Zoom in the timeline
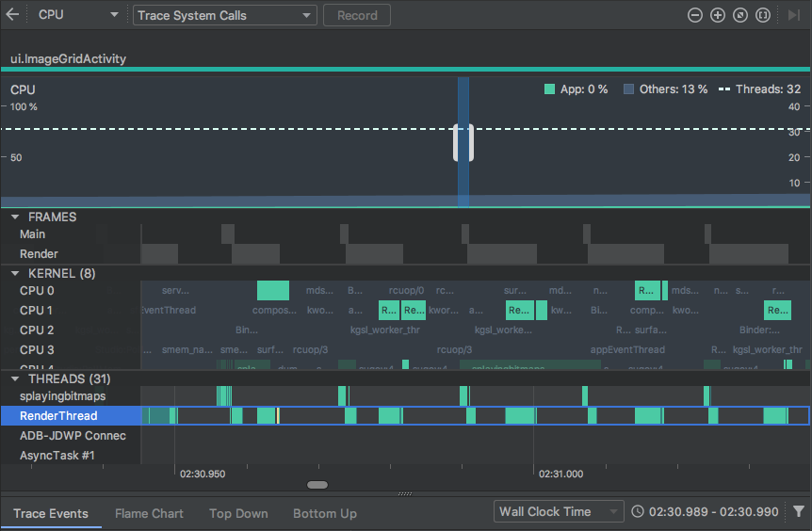812x531 pixels. [x=718, y=15]
